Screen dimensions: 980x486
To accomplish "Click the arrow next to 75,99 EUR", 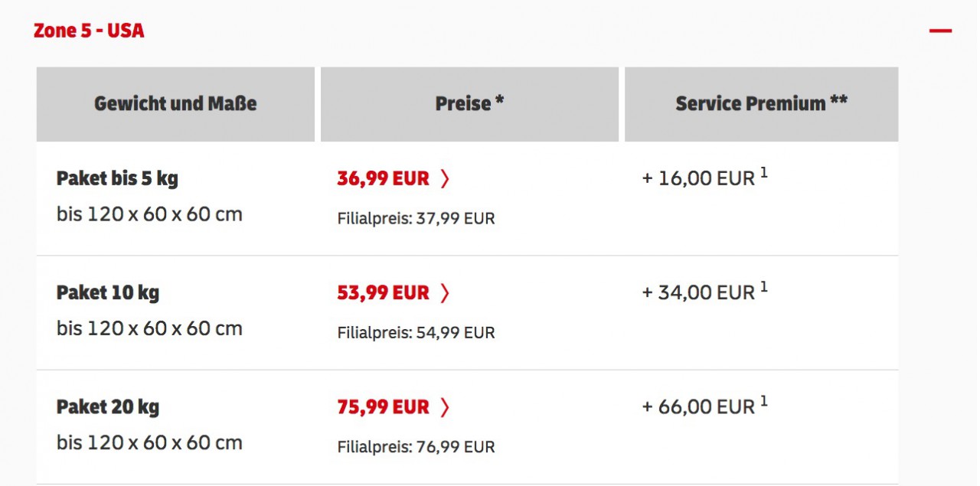I will [x=445, y=406].
